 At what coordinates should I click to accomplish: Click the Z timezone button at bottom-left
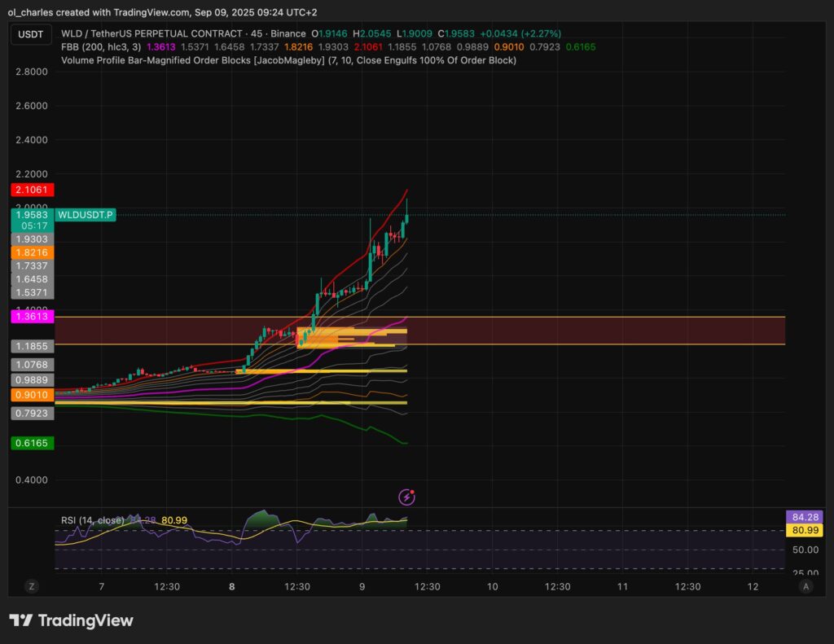(33, 586)
